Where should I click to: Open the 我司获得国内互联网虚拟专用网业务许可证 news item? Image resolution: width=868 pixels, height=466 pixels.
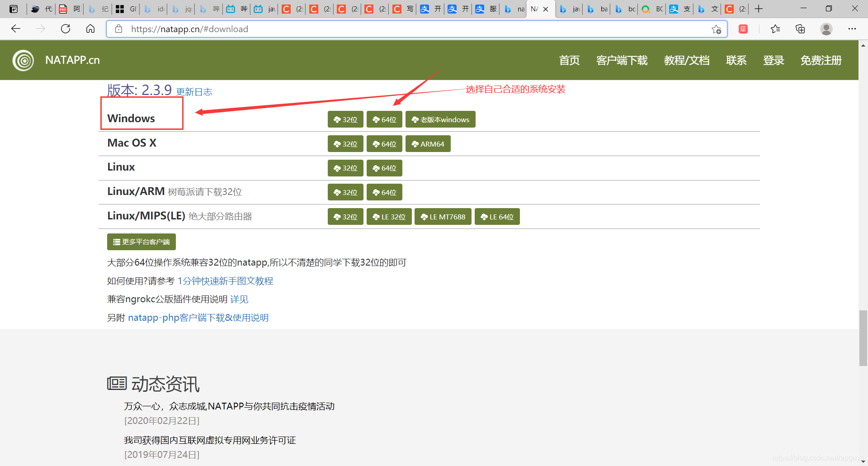click(x=210, y=440)
